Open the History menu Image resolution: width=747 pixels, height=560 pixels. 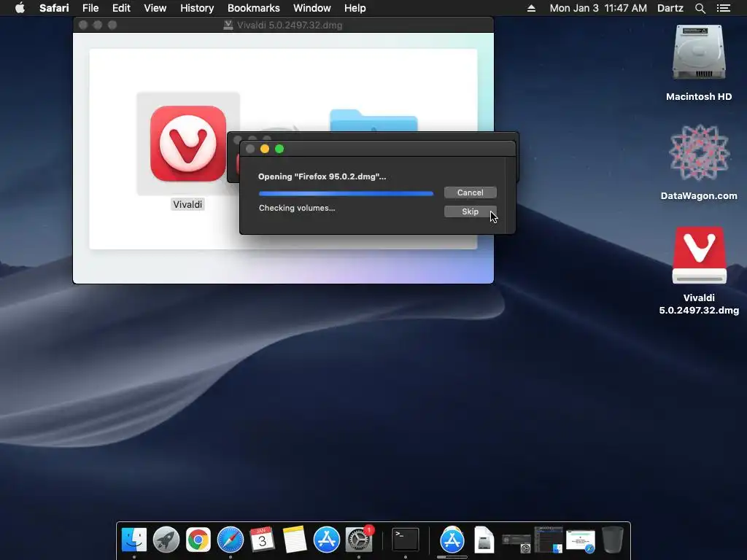[x=197, y=8]
